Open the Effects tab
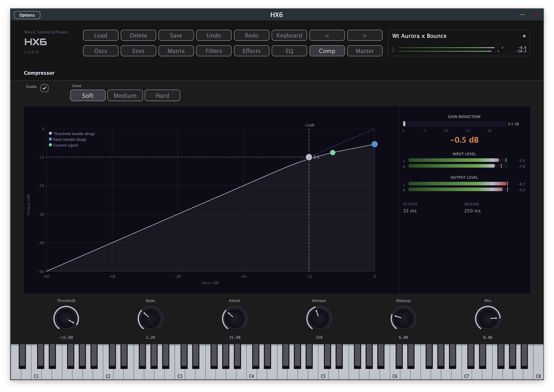The image size is (554, 392). [x=251, y=51]
